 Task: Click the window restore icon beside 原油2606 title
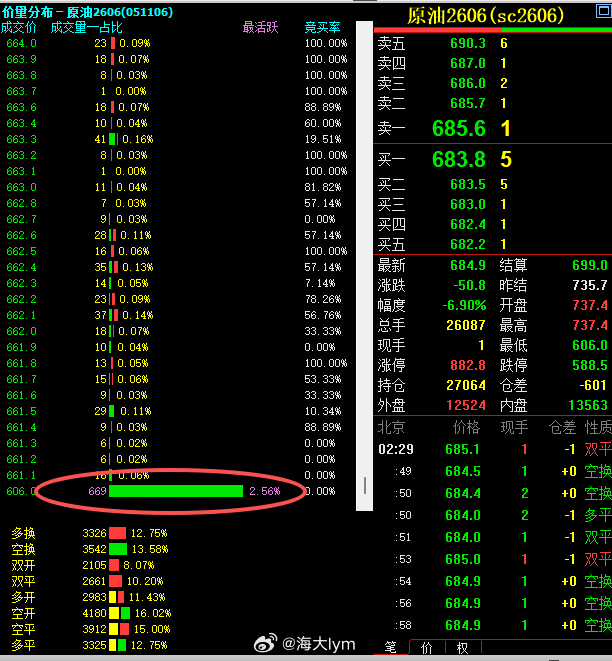point(604,11)
